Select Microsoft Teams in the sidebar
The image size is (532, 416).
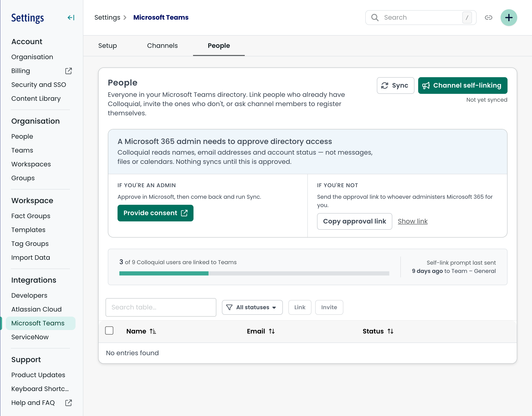tap(40, 323)
